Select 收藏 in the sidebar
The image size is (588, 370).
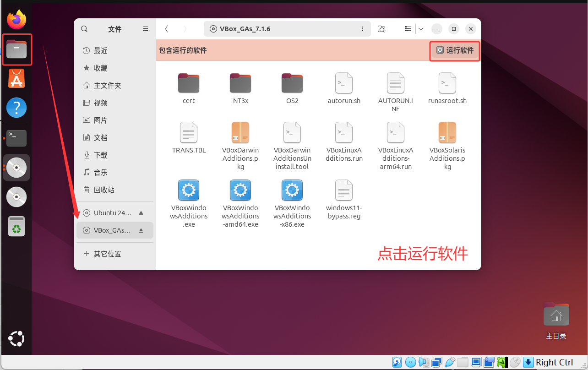(x=114, y=68)
